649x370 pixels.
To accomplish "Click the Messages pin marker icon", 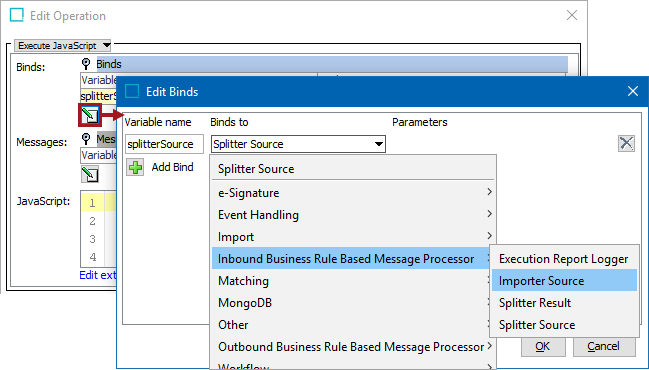I will [86, 139].
